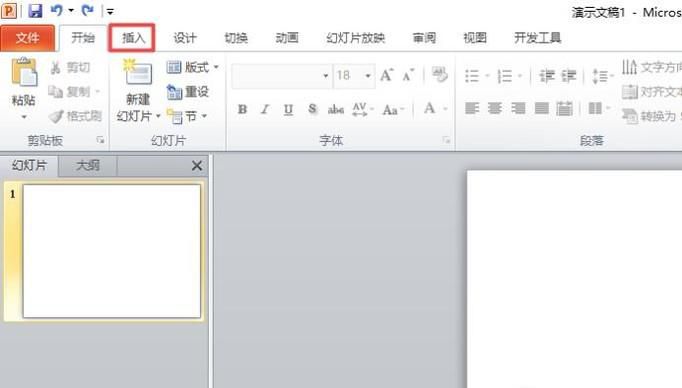Open the 审阅 (Review) tab
Image resolution: width=682 pixels, height=388 pixels.
tap(424, 38)
